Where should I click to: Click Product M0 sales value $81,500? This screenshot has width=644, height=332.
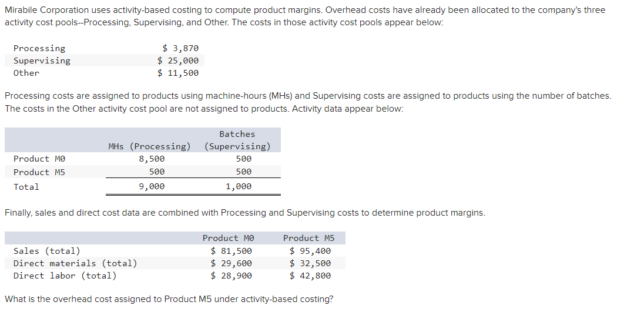tap(232, 251)
